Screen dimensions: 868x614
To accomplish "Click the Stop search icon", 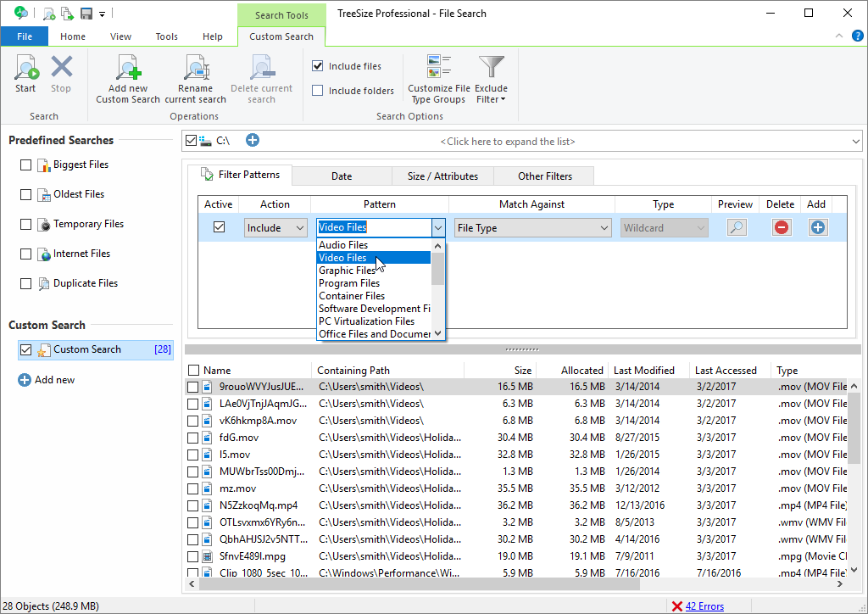I will (x=61, y=67).
